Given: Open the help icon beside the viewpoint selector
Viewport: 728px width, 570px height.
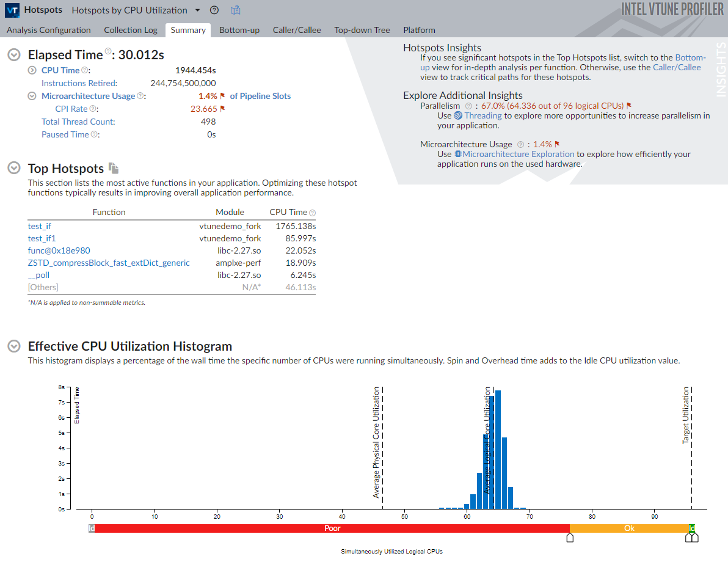Looking at the screenshot, I should (x=214, y=10).
